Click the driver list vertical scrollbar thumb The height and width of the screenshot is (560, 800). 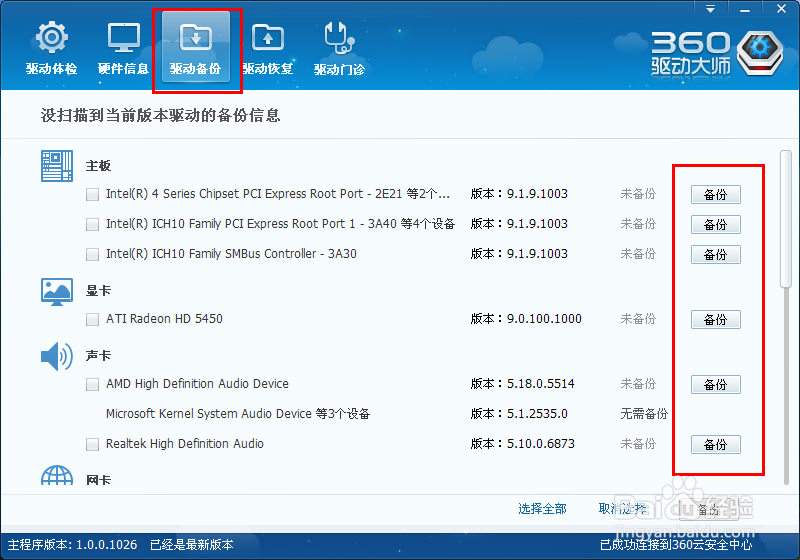(x=786, y=219)
